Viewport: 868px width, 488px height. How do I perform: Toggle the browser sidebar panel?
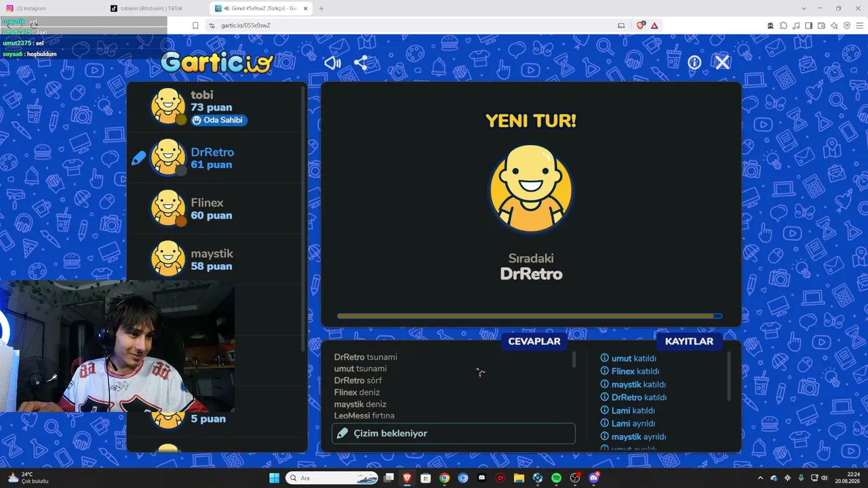click(x=808, y=25)
